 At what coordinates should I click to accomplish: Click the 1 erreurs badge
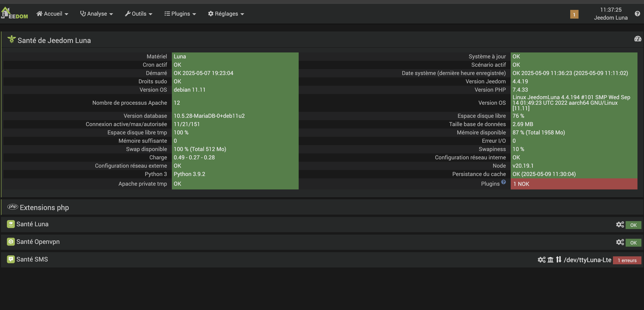click(627, 260)
